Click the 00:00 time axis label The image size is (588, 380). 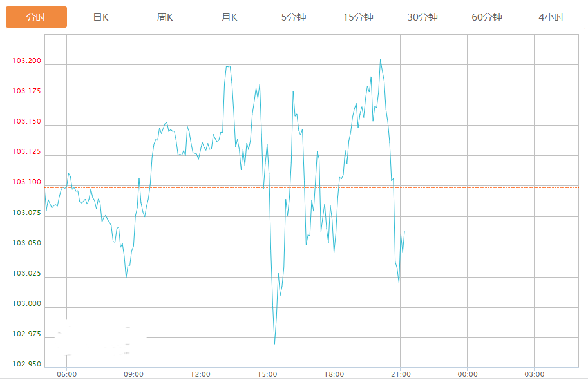[468, 374]
